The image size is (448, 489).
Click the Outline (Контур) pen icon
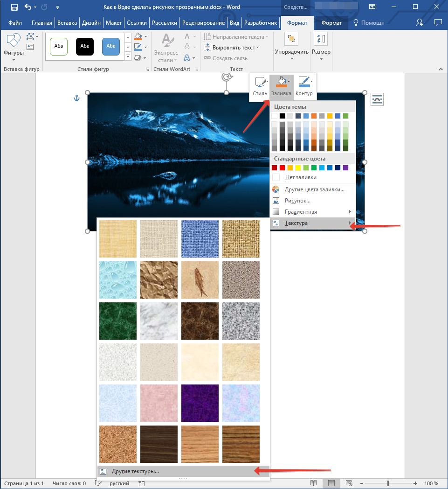point(304,83)
